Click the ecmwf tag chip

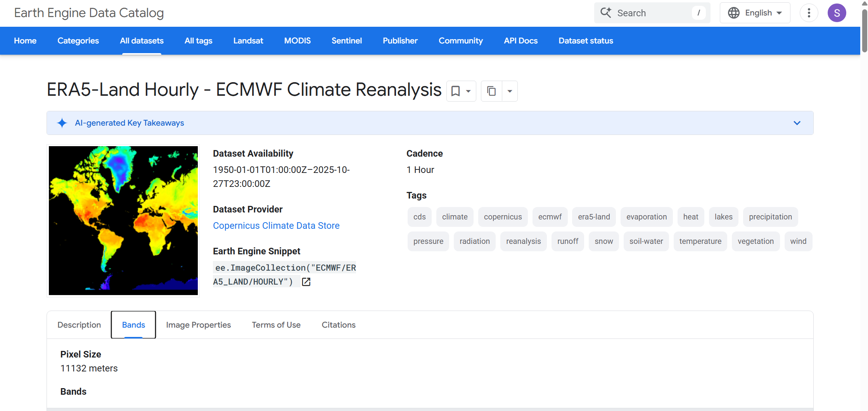[550, 217]
